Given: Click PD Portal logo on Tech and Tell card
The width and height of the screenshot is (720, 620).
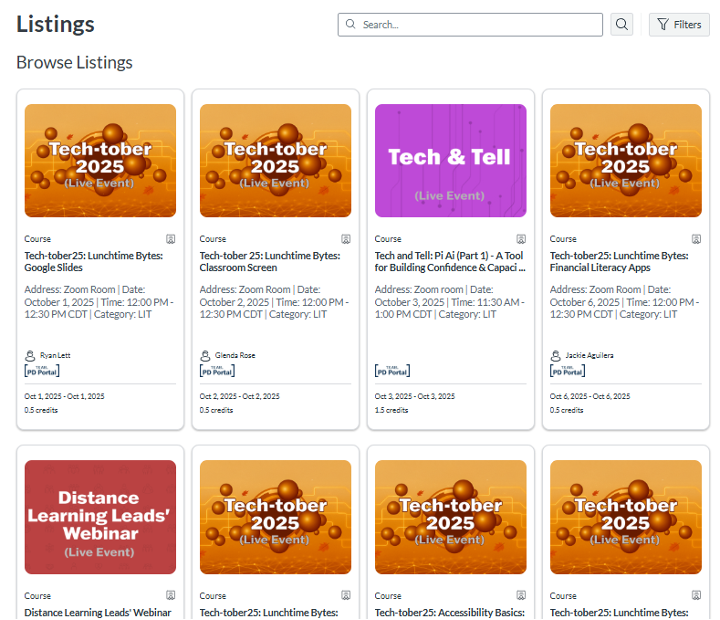Looking at the screenshot, I should (x=392, y=371).
